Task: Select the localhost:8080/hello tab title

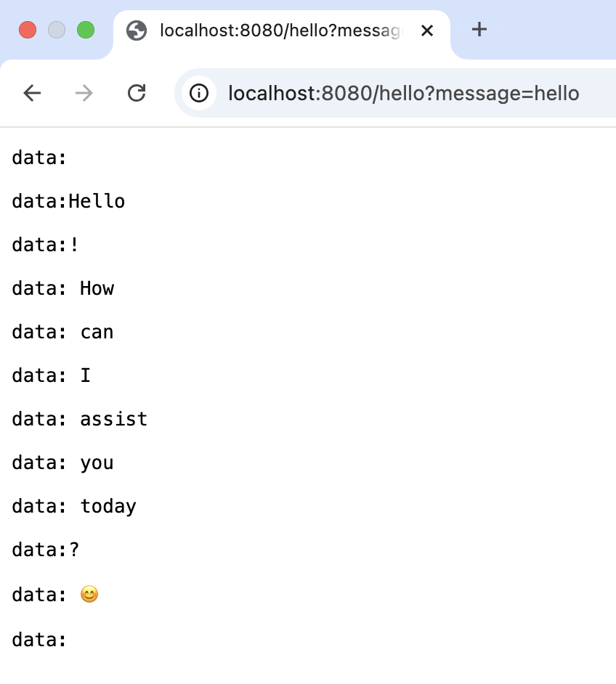Action: [280, 30]
